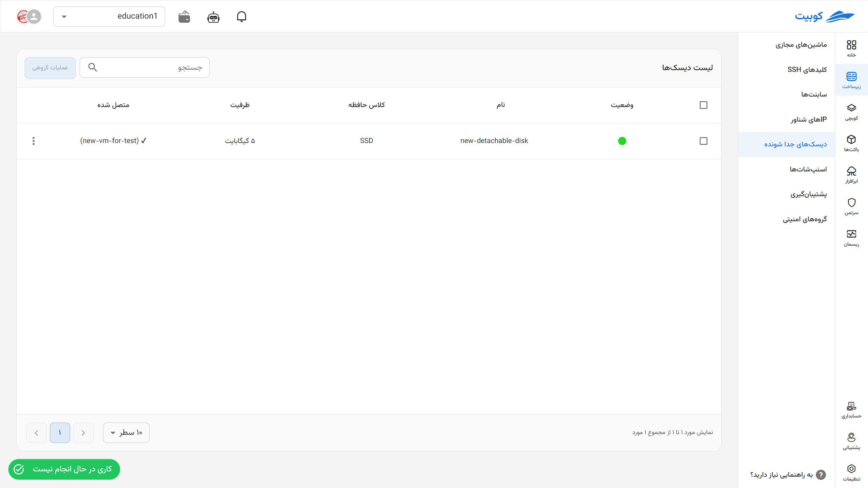The image size is (868, 488).
Task: Click the نام column header
Action: click(x=501, y=105)
